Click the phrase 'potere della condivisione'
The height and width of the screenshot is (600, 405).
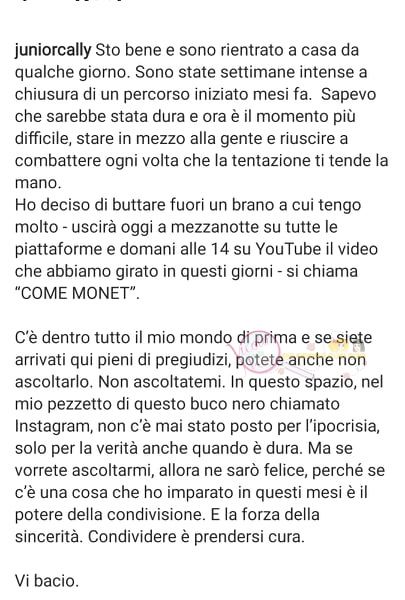[x=108, y=515]
